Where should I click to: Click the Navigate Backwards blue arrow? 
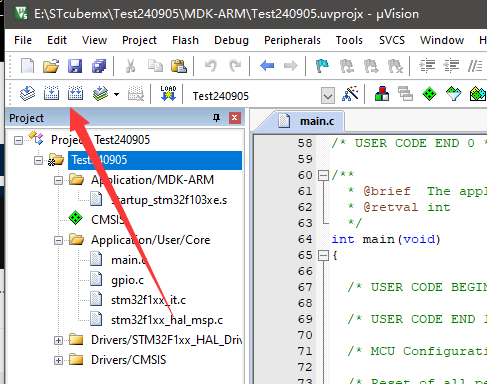point(267,66)
